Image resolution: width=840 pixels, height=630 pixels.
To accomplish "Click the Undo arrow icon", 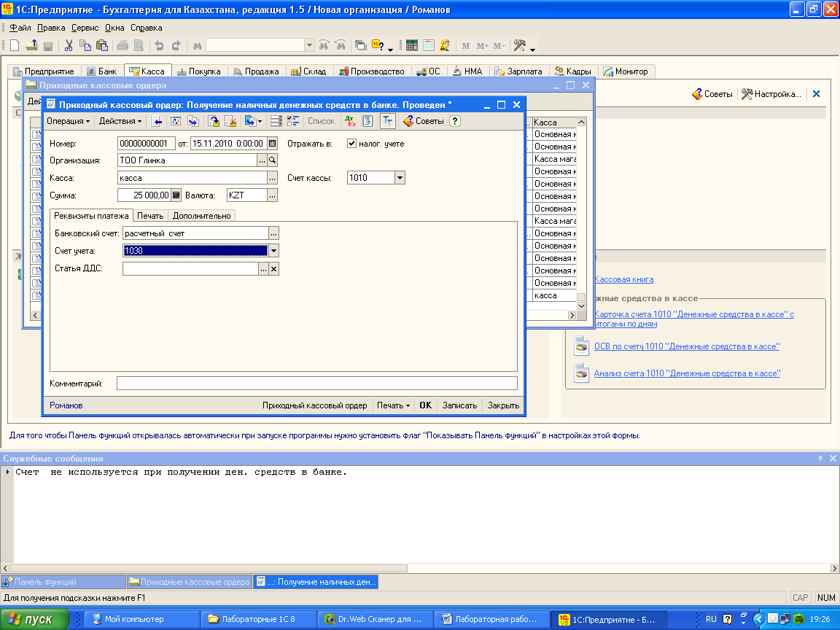I will (159, 45).
